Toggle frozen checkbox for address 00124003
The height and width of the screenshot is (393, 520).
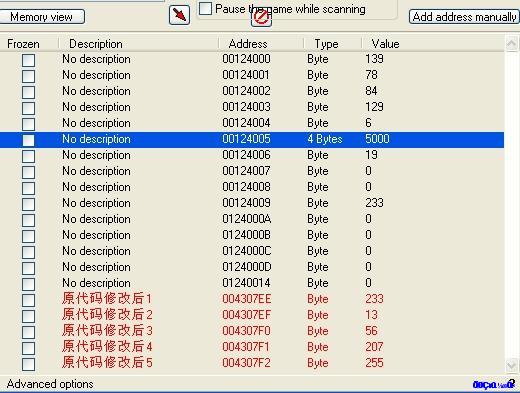28,108
